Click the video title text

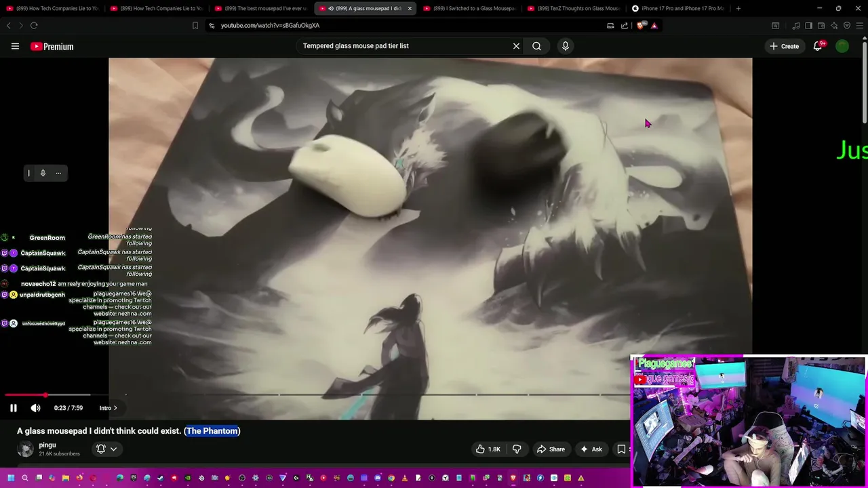(x=129, y=431)
